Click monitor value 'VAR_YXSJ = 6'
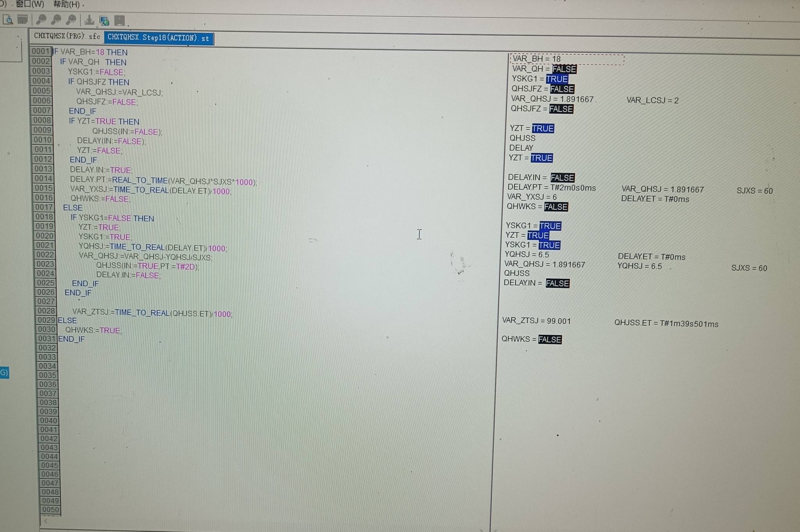The height and width of the screenshot is (532, 800). (532, 196)
